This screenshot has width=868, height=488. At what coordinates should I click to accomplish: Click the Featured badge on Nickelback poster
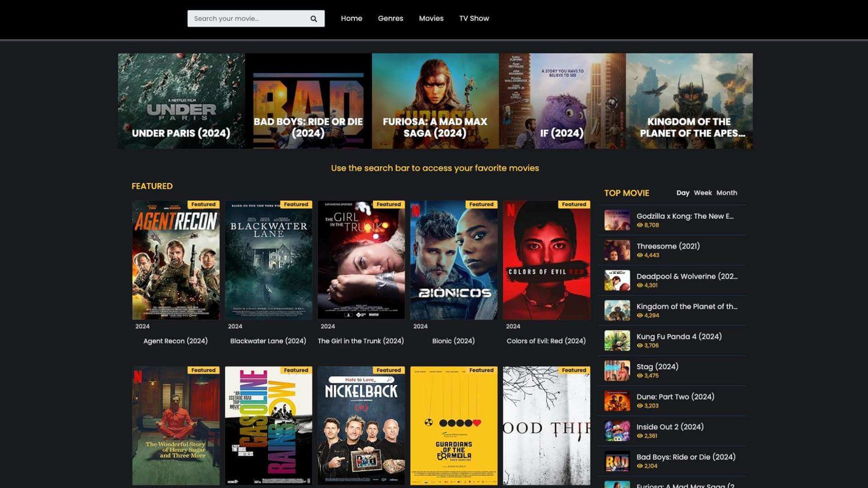pyautogui.click(x=389, y=370)
